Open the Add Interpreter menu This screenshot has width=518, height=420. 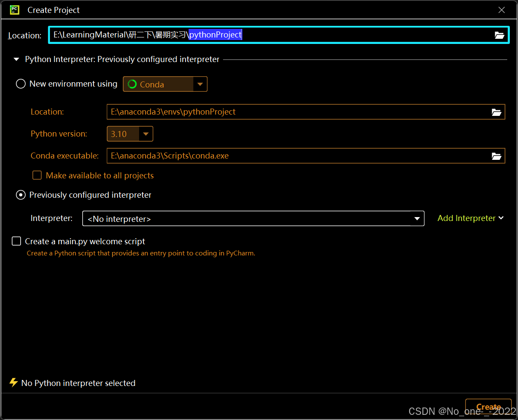[x=471, y=218]
